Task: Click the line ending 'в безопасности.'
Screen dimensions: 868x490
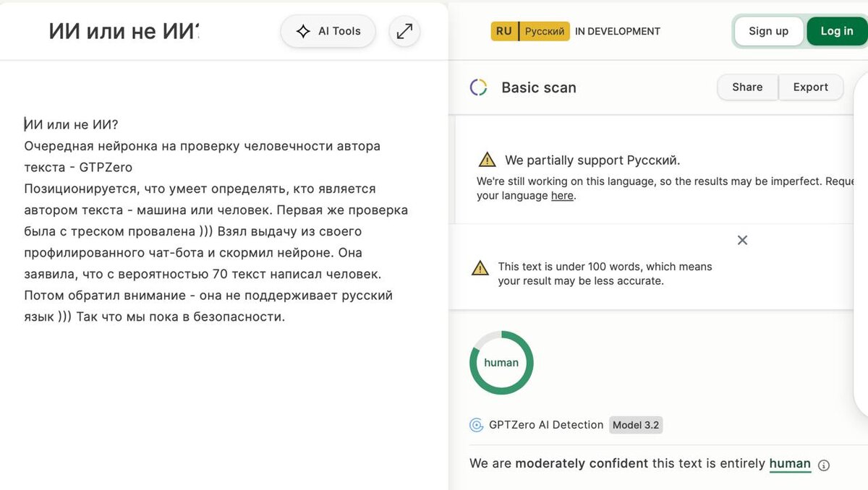Action: [155, 317]
